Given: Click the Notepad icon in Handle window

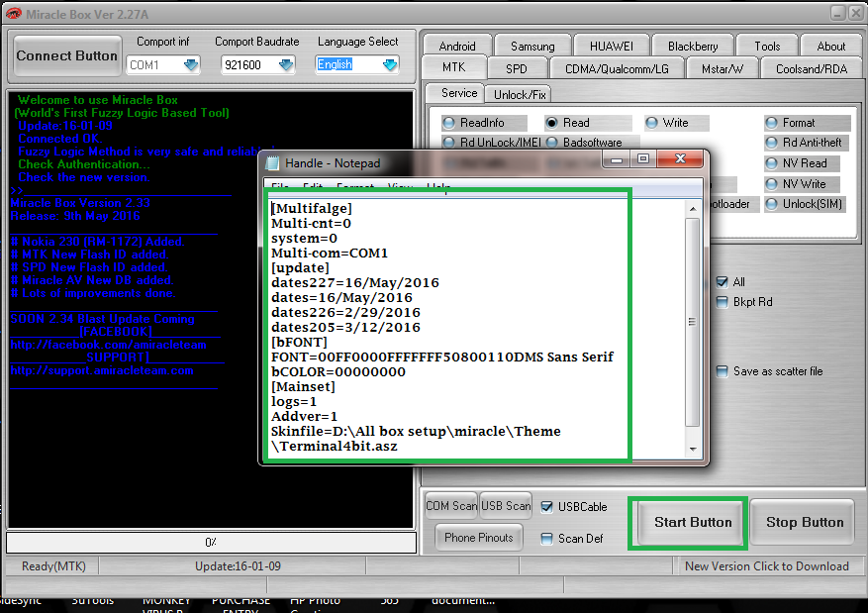Looking at the screenshot, I should point(272,162).
